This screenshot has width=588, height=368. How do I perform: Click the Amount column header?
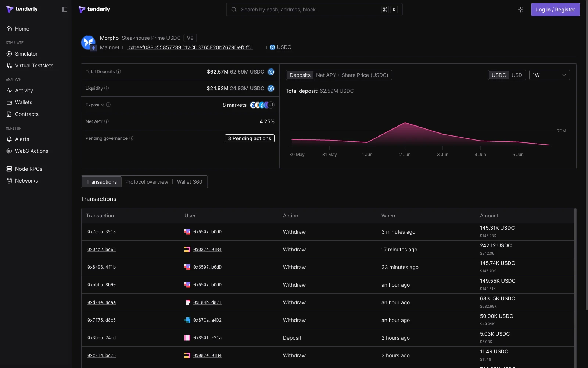(489, 216)
